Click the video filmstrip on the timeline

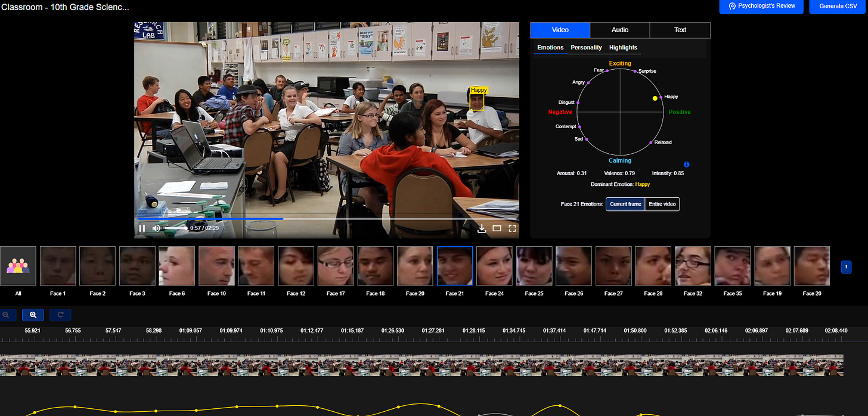[421, 365]
